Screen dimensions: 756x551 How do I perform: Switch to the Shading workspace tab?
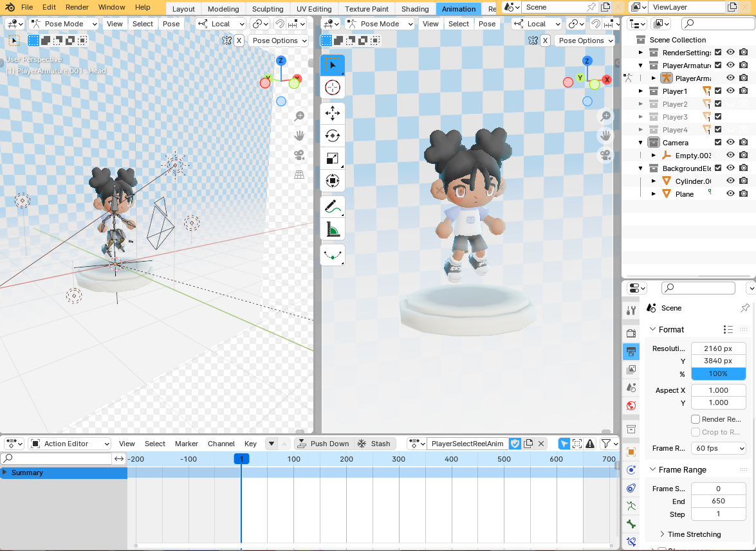415,8
